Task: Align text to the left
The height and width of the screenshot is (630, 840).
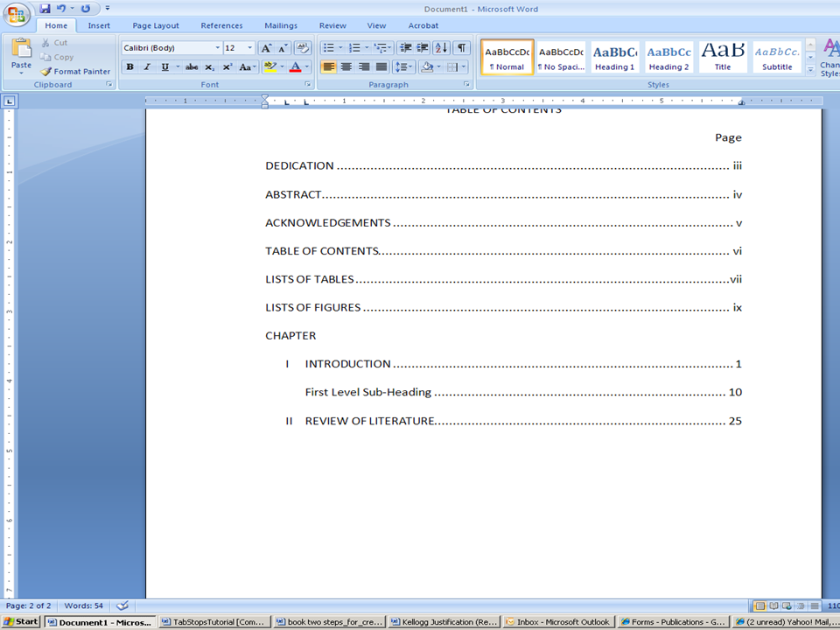Action: 328,67
